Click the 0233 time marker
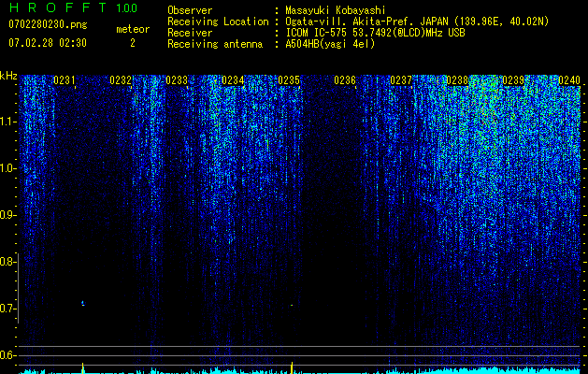The image size is (588, 374). click(177, 80)
